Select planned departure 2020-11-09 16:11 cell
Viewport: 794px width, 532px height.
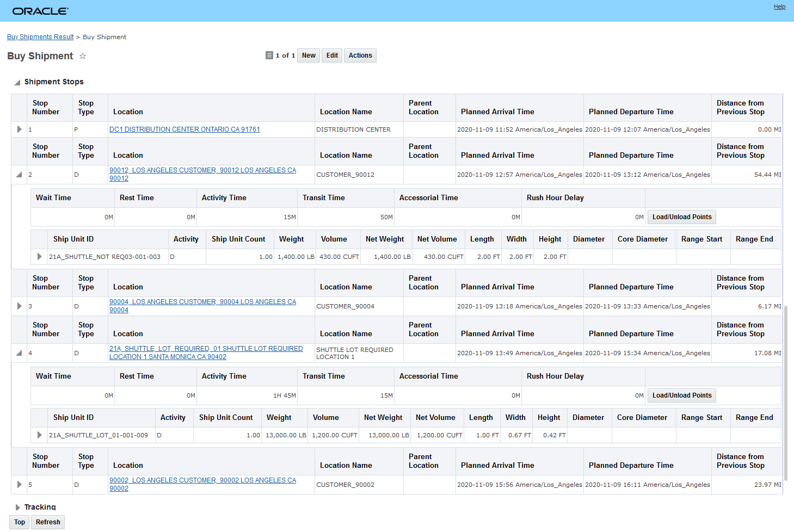pos(648,485)
